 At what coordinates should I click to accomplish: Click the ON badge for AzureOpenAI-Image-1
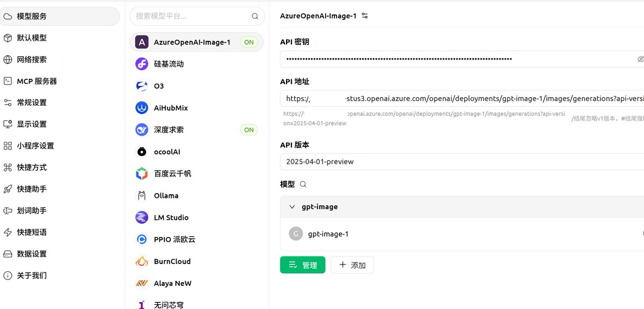(x=249, y=42)
